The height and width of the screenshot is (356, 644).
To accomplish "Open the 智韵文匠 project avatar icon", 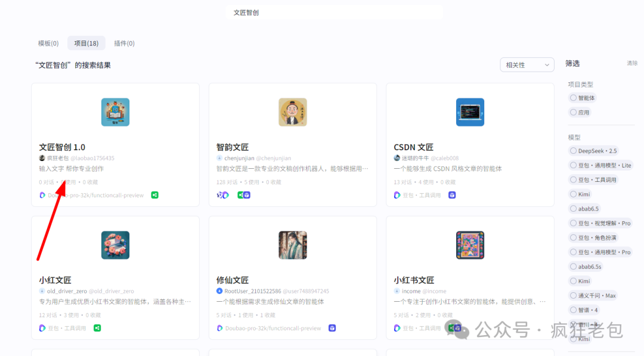I will pos(293,112).
